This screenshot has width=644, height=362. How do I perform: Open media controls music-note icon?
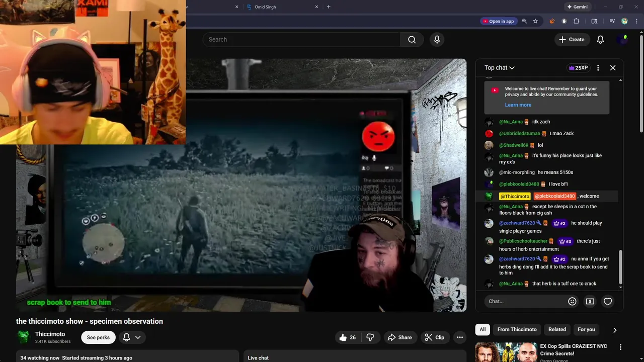click(612, 21)
